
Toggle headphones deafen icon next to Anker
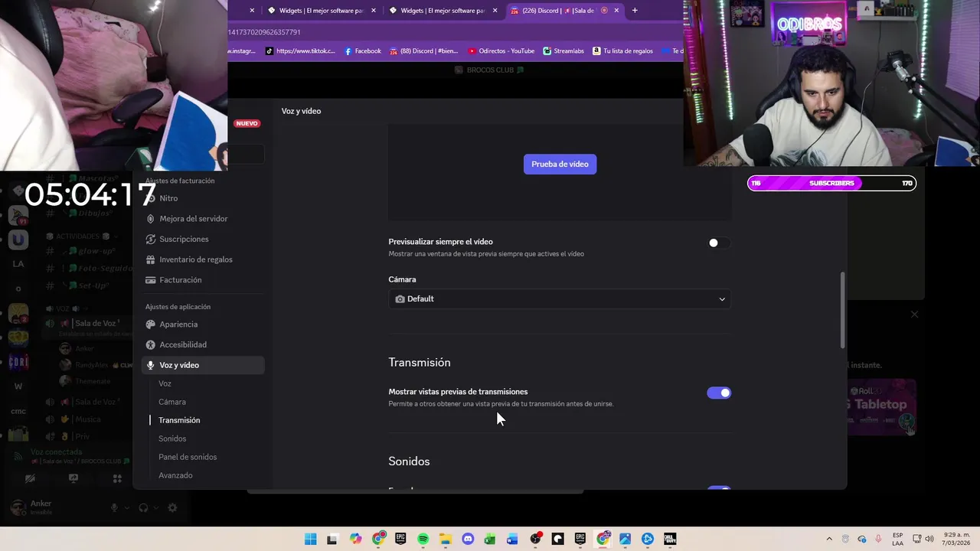(x=143, y=507)
